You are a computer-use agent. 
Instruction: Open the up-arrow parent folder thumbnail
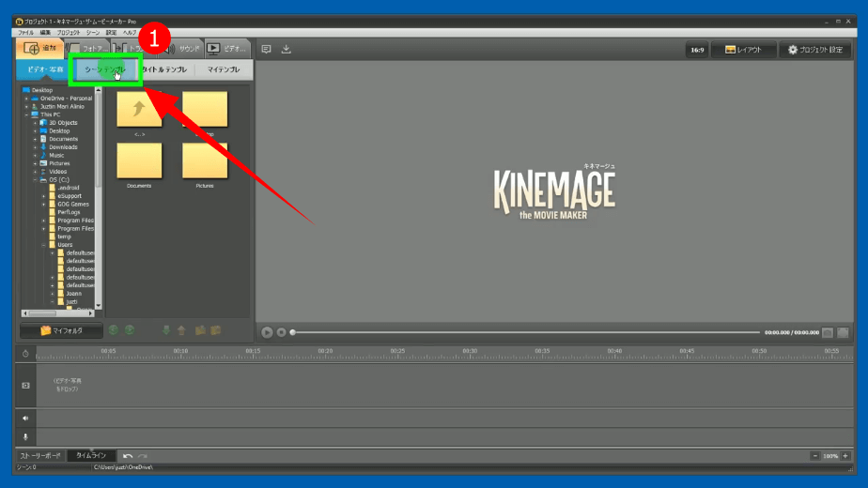(139, 110)
